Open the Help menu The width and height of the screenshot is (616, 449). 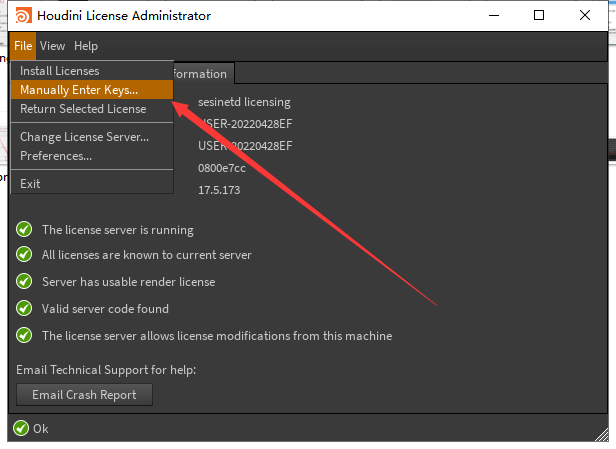[x=86, y=46]
